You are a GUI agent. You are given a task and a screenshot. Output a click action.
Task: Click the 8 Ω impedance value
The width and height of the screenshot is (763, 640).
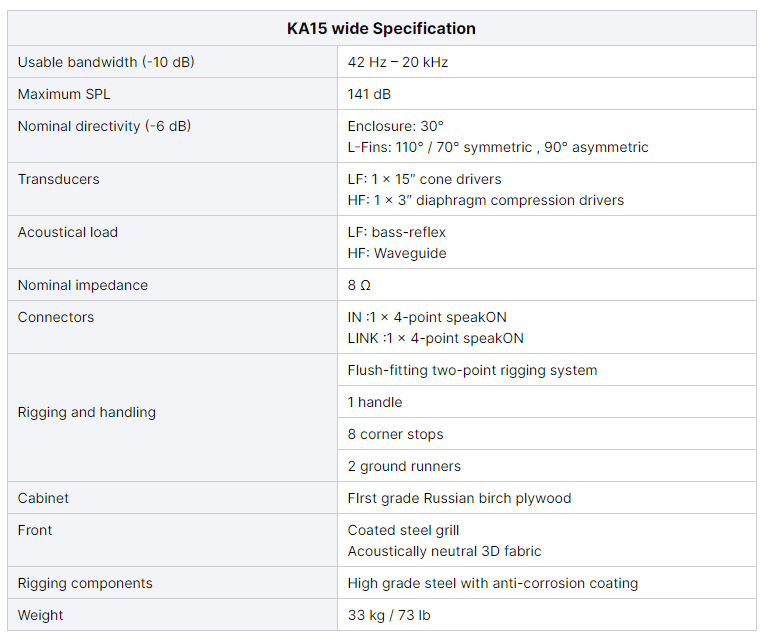pyautogui.click(x=359, y=285)
